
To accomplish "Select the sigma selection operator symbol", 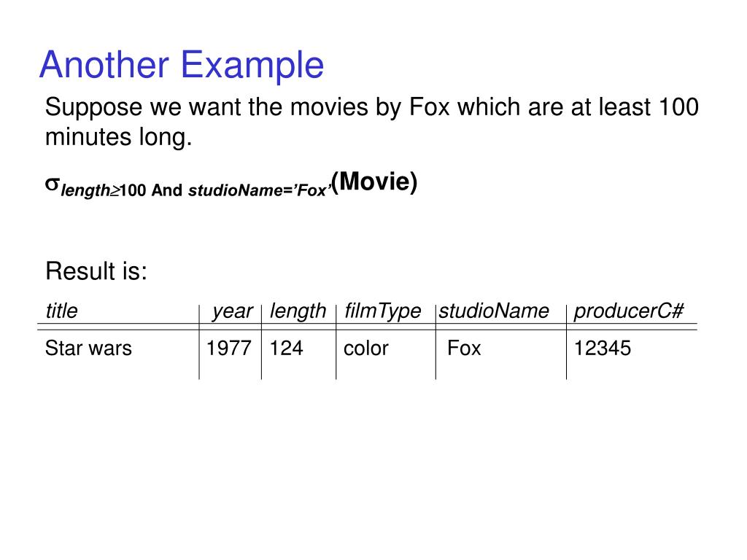I will click(x=52, y=184).
